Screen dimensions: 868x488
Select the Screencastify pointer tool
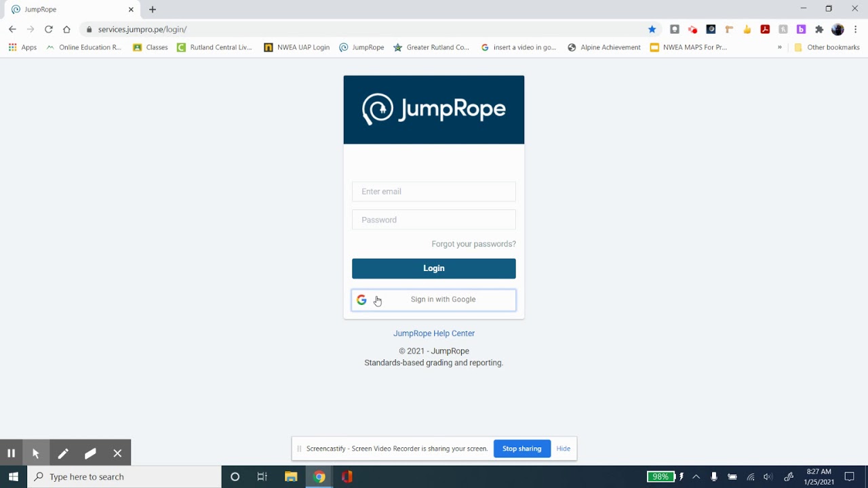click(x=36, y=453)
